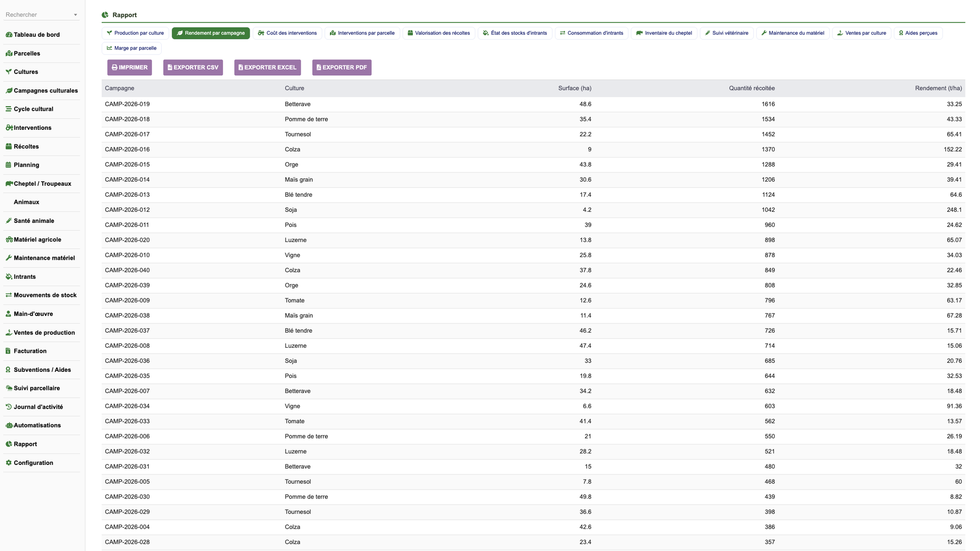Click the Mouvements de stock arrows icon

point(9,295)
